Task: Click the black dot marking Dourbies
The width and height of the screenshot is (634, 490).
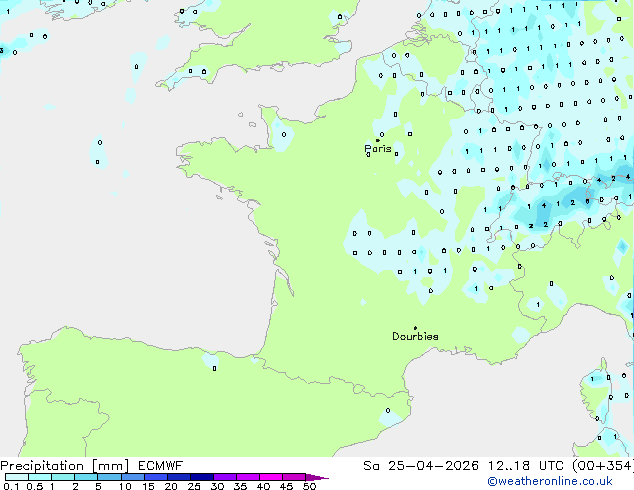Action: coord(415,328)
